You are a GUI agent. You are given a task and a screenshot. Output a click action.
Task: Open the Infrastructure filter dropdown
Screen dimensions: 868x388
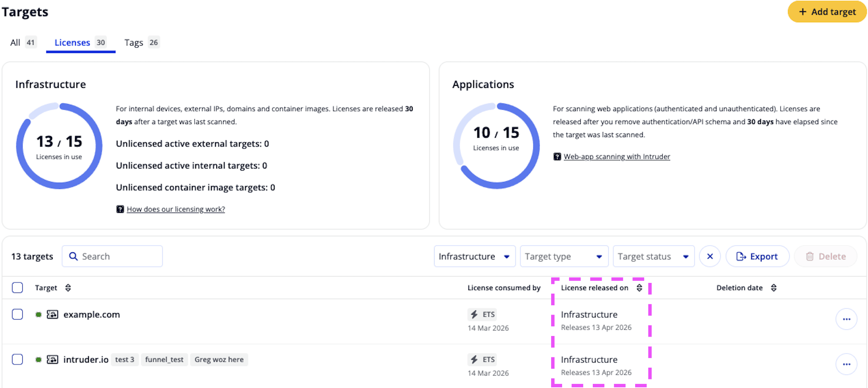(474, 256)
